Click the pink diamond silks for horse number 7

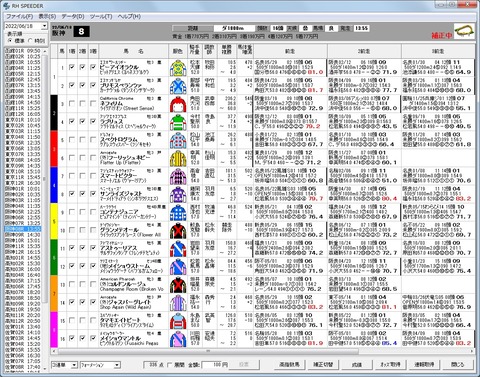[x=178, y=176]
